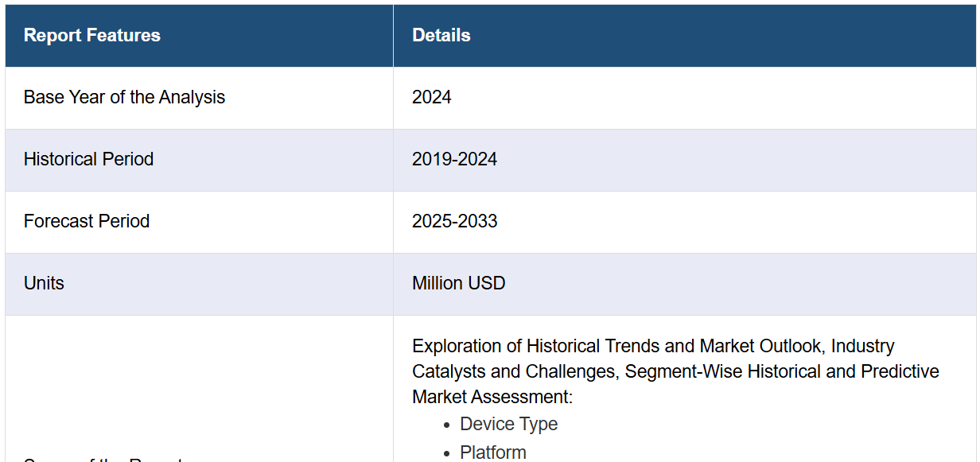Click the 'Forecast Period' row label
Screen dimensions: 980x462
(87, 221)
